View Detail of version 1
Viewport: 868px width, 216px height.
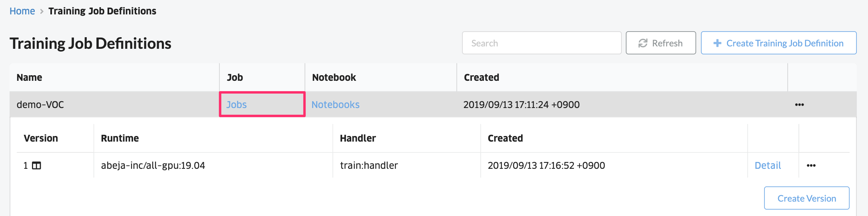click(768, 166)
